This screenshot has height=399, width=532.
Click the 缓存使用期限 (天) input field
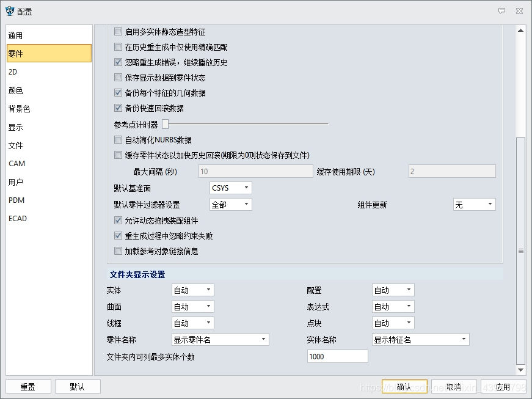[452, 171]
